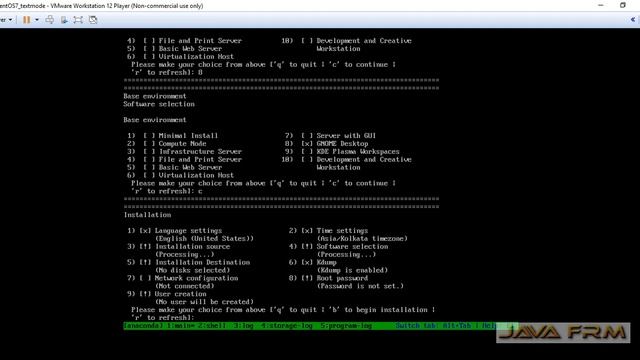Click the Software selection entry under Installation
This screenshot has width=640, height=360.
(352, 247)
